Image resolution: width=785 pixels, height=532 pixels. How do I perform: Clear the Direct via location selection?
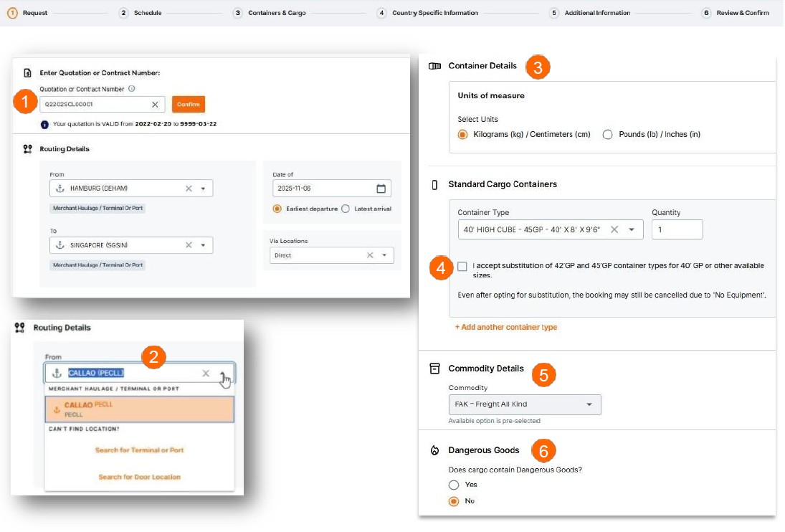(x=370, y=255)
